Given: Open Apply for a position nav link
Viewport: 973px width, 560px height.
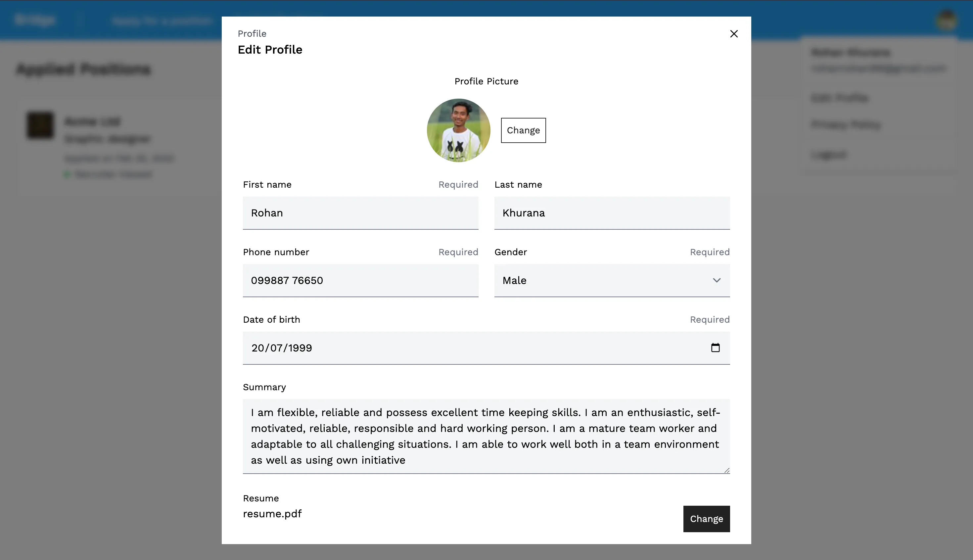Looking at the screenshot, I should pos(162,21).
